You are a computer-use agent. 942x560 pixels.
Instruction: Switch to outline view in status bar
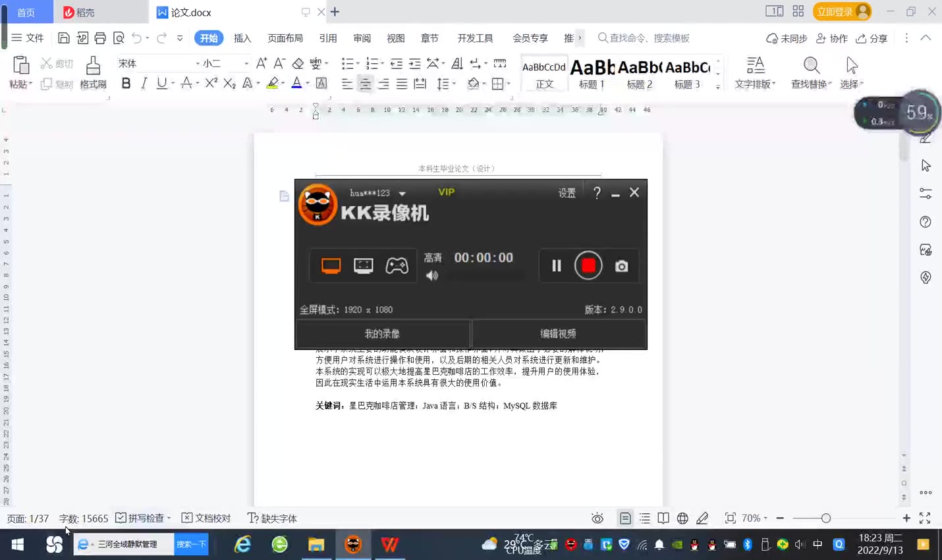[644, 518]
